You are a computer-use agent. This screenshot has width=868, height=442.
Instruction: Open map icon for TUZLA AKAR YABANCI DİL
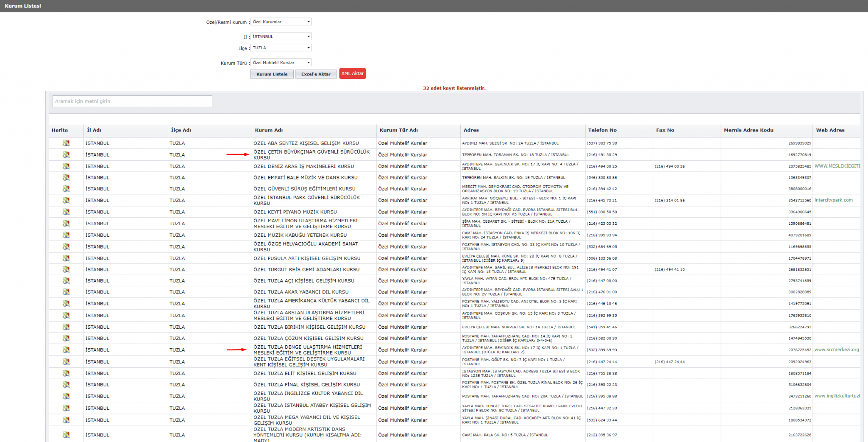[66, 292]
